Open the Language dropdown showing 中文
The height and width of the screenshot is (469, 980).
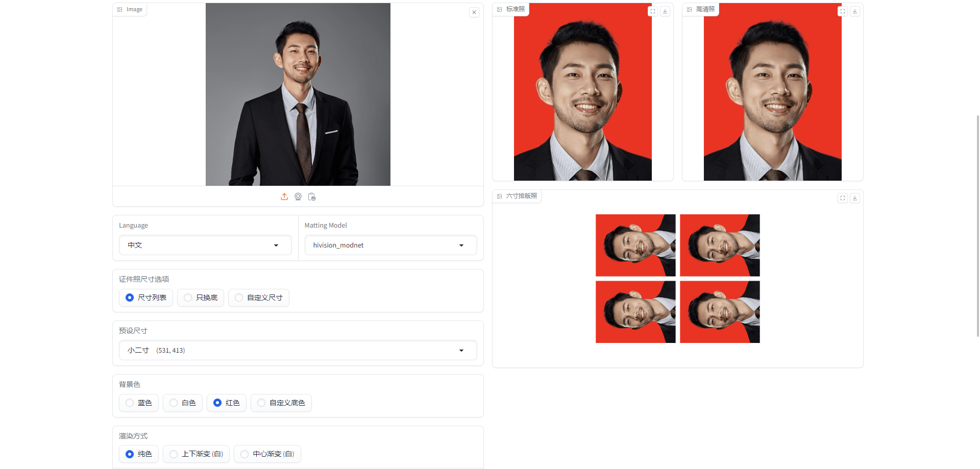pos(205,245)
